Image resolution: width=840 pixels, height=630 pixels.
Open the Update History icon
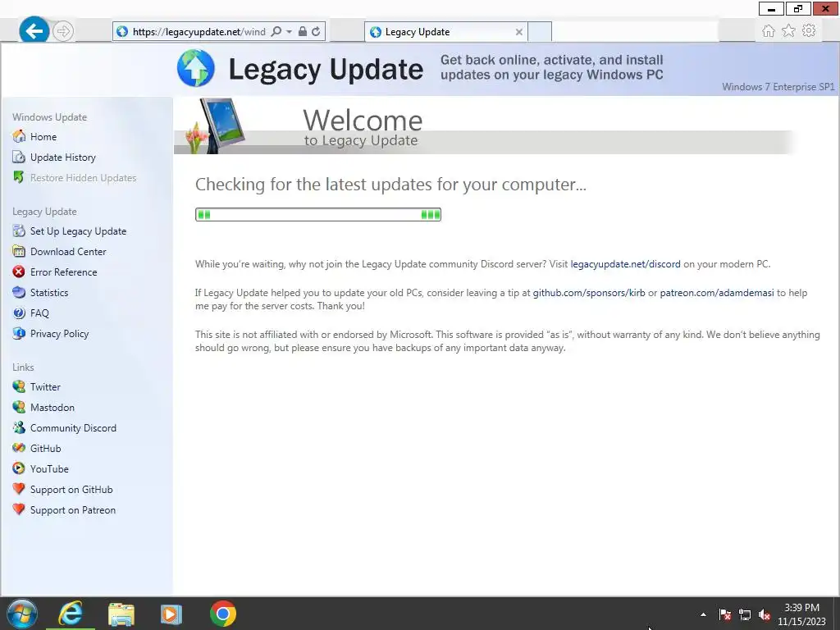(19, 157)
